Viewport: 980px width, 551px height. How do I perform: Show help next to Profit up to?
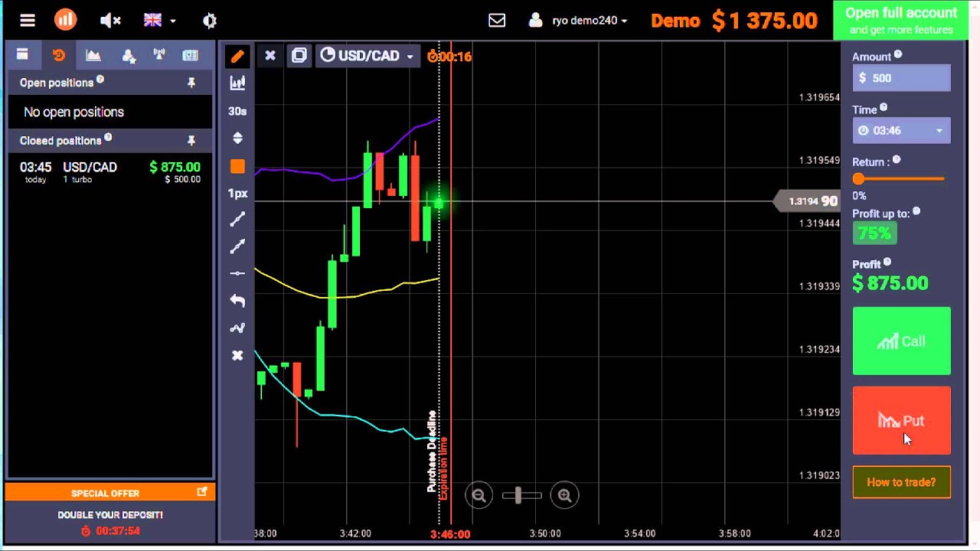[x=916, y=212]
